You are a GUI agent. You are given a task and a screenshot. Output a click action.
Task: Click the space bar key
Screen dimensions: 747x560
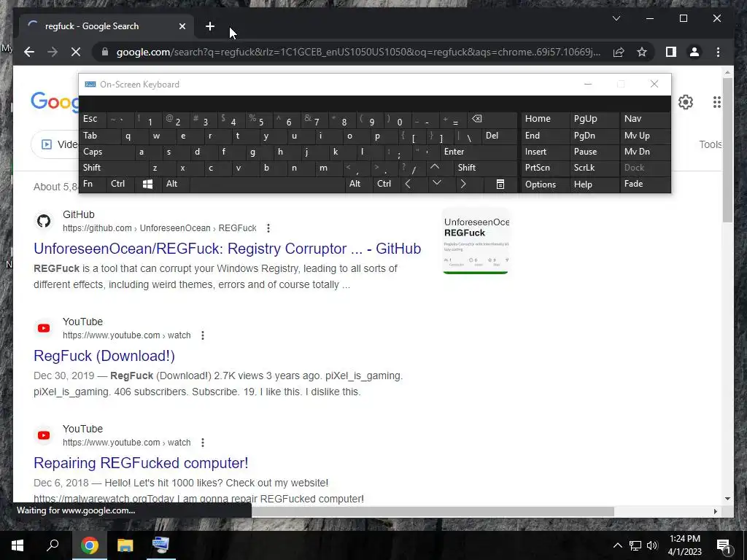coord(267,184)
